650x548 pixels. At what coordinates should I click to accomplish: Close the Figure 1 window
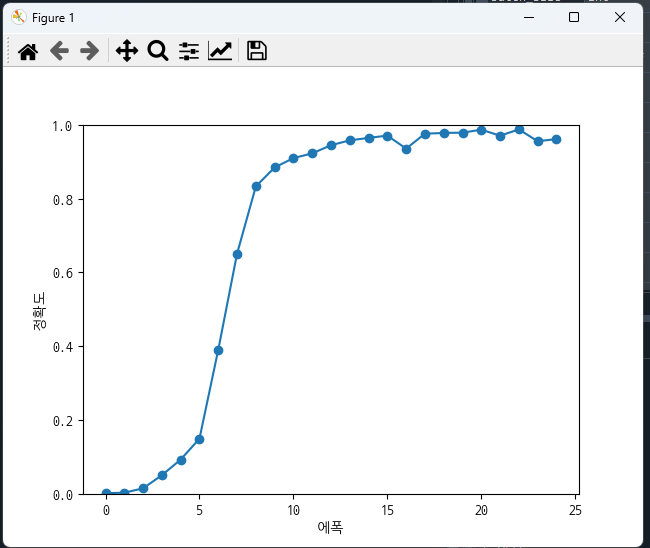620,17
